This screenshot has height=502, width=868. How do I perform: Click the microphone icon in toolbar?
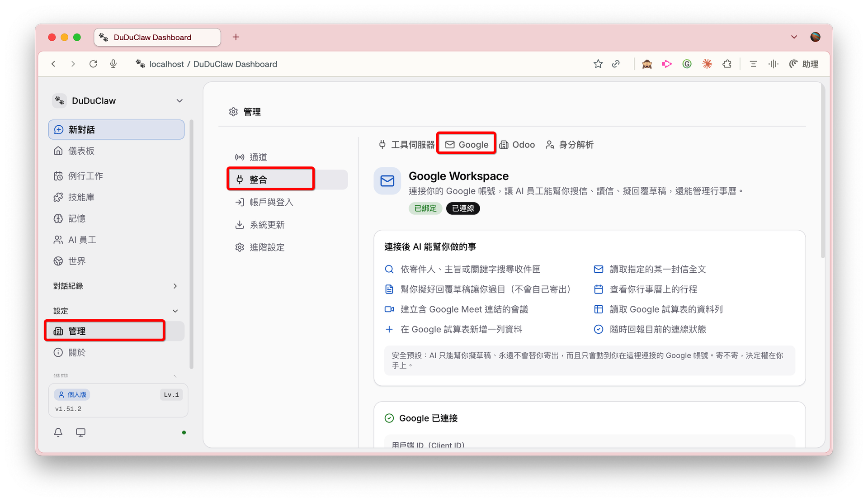tap(113, 64)
